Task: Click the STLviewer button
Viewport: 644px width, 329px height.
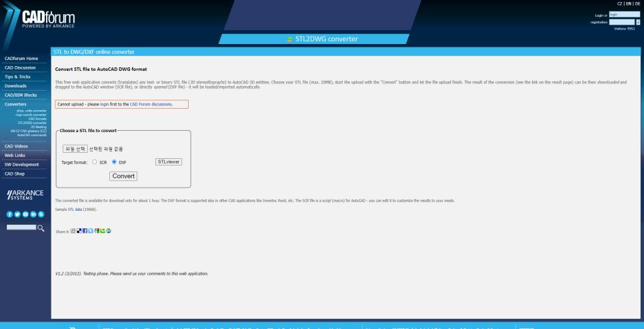Action: [x=169, y=161]
